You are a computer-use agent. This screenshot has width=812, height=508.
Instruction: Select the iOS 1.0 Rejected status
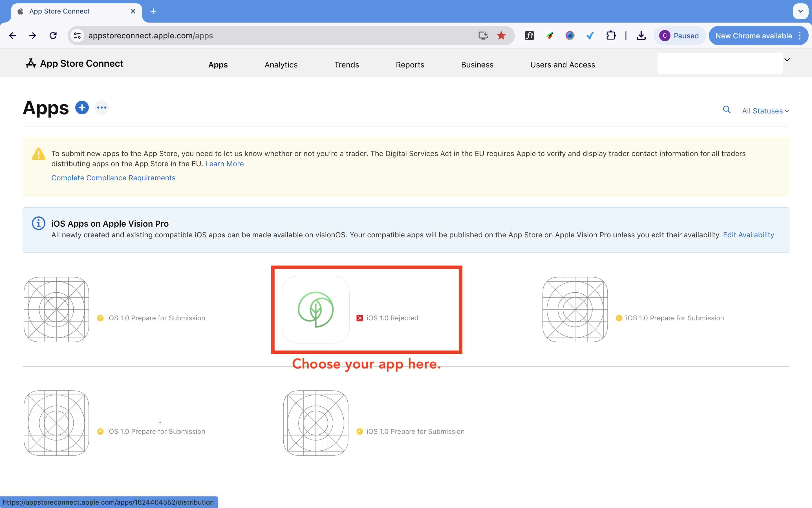coord(392,318)
